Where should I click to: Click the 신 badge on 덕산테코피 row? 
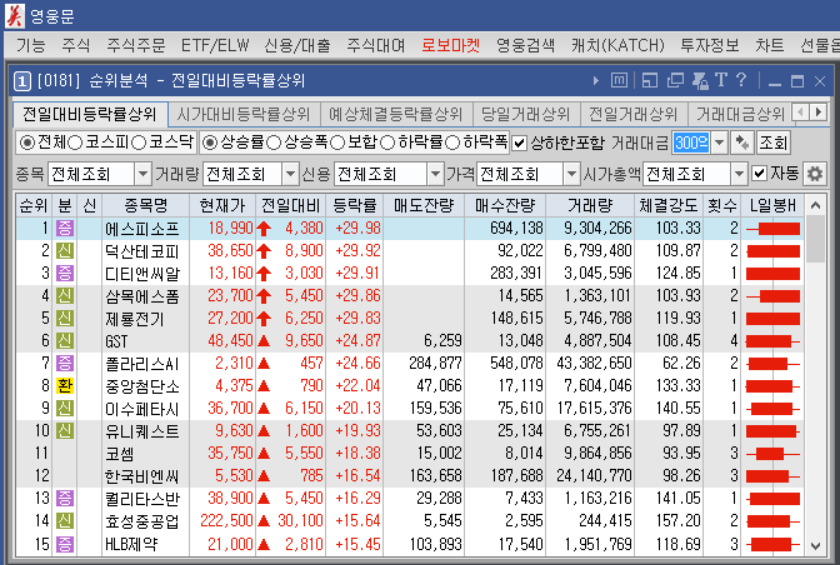[65, 251]
